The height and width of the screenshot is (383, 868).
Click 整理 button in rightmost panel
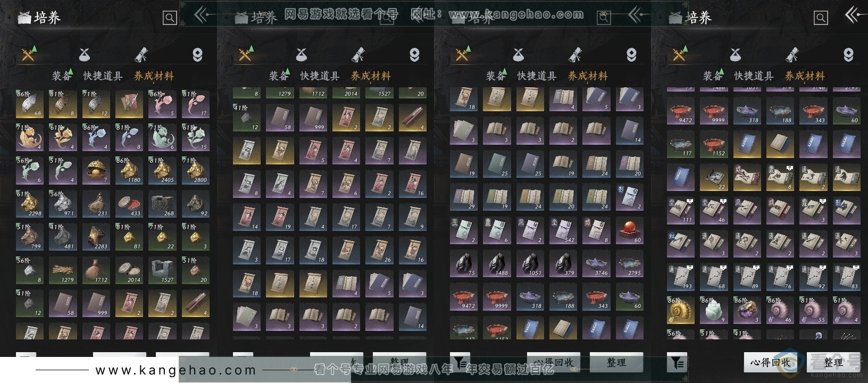(833, 363)
